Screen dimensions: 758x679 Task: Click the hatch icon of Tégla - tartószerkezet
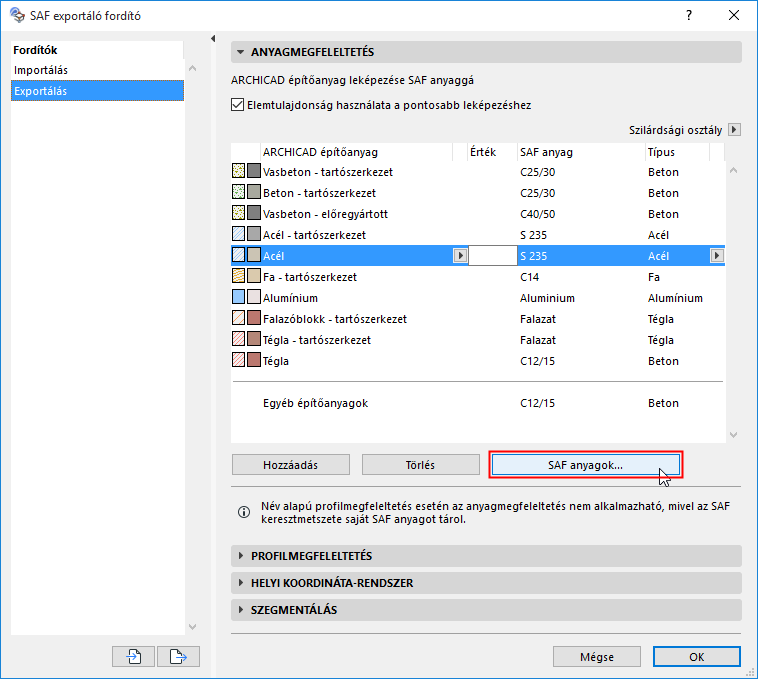(x=238, y=339)
